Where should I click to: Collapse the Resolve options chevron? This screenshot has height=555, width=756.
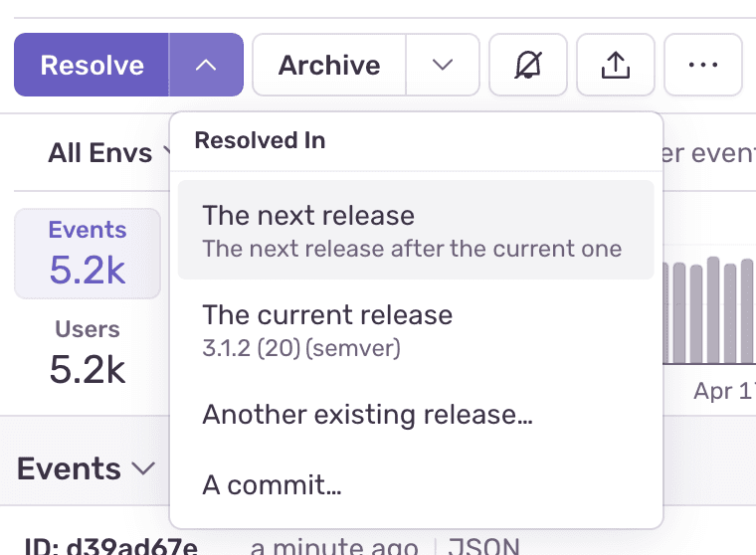(206, 66)
